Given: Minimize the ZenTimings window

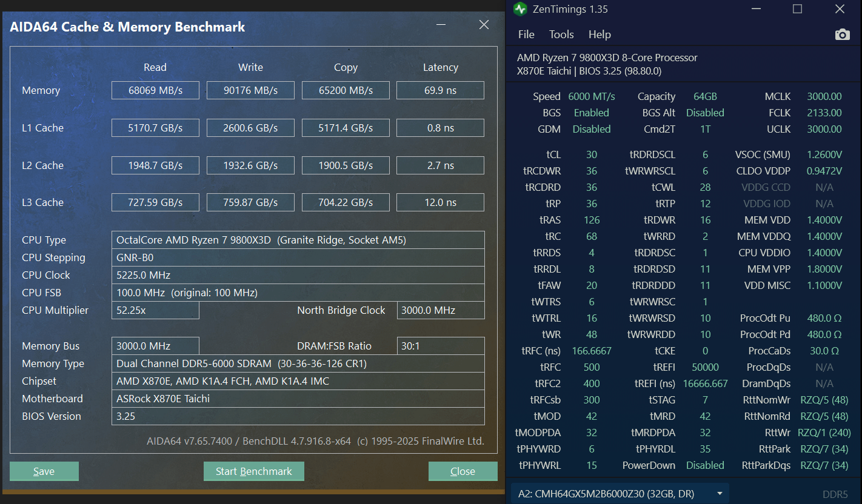Looking at the screenshot, I should (x=756, y=9).
